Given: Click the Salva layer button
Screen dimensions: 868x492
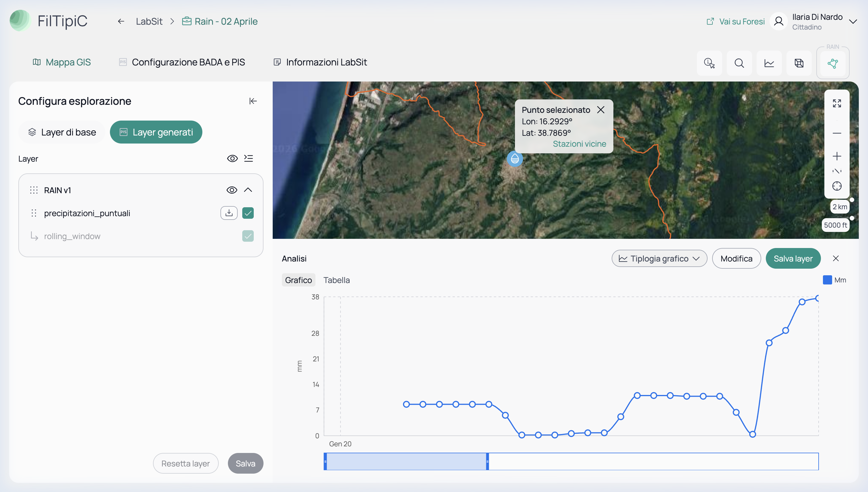Looking at the screenshot, I should (x=793, y=259).
